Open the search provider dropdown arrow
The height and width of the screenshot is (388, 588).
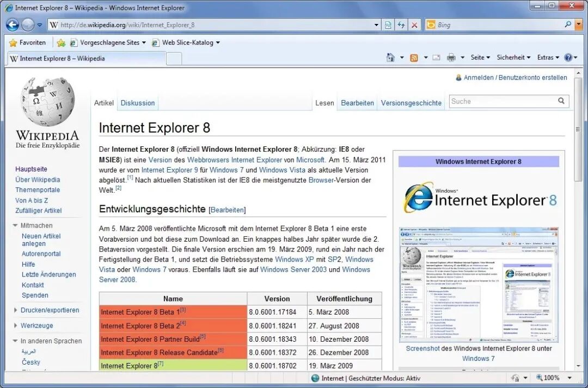tap(579, 25)
